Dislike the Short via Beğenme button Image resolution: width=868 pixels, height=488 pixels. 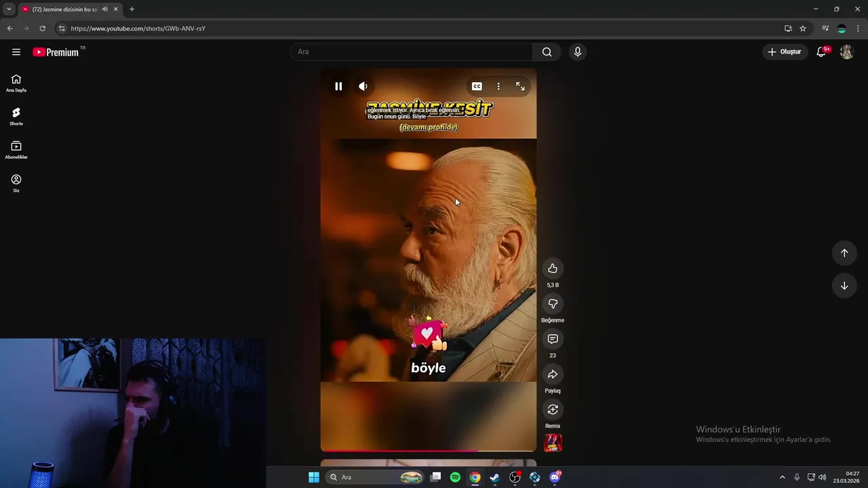click(x=553, y=304)
